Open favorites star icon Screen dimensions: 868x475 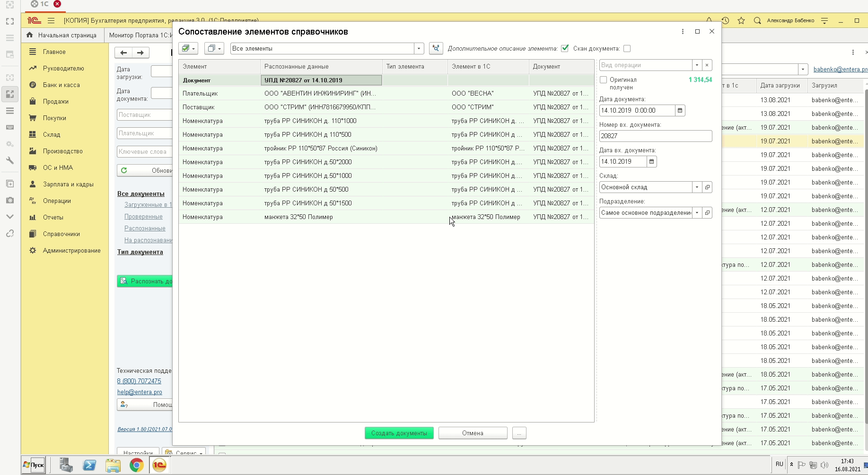(741, 20)
